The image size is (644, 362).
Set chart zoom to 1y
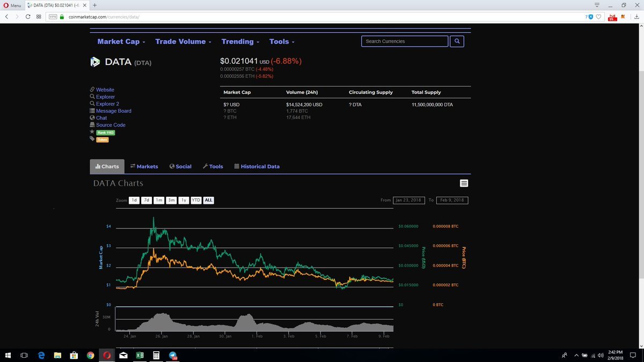(x=184, y=200)
